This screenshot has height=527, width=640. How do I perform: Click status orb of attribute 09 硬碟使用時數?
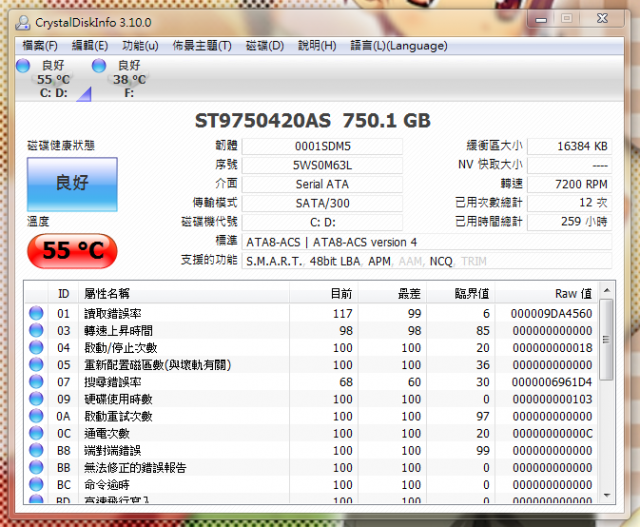coord(36,399)
